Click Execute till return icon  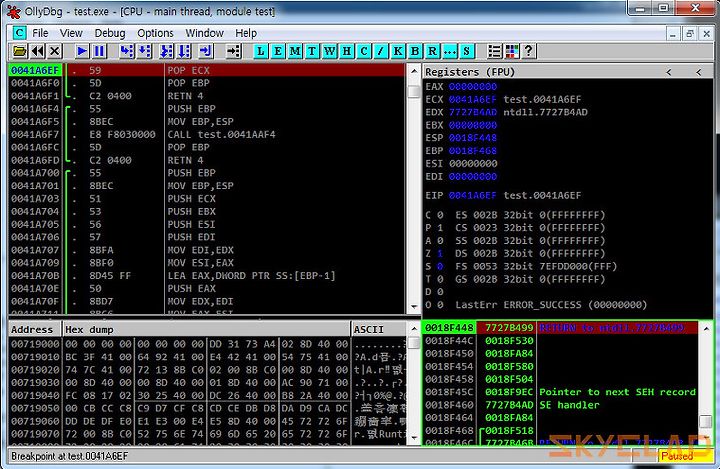(x=206, y=51)
